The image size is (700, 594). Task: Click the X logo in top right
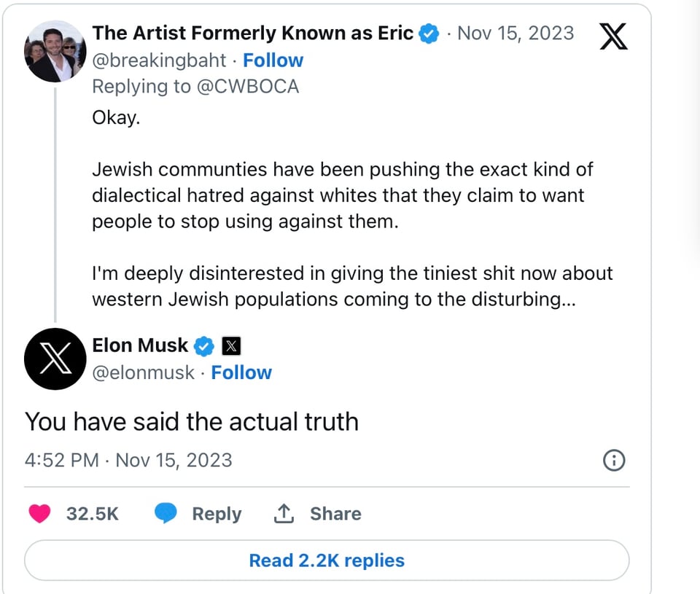point(613,36)
